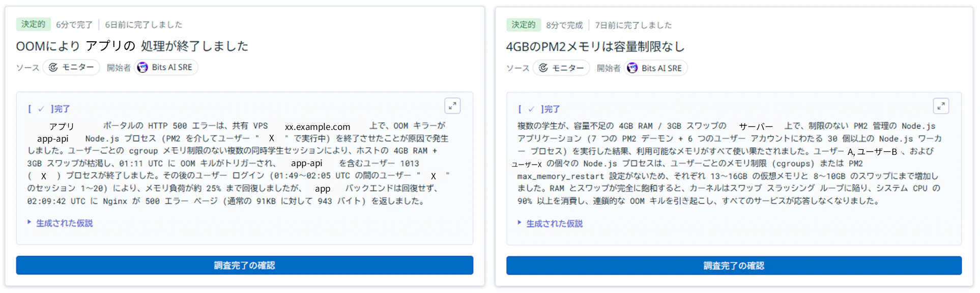Image resolution: width=980 pixels, height=293 pixels.
Task: Open title OOMにより アプリの 処理が終了しました
Action: (x=132, y=46)
